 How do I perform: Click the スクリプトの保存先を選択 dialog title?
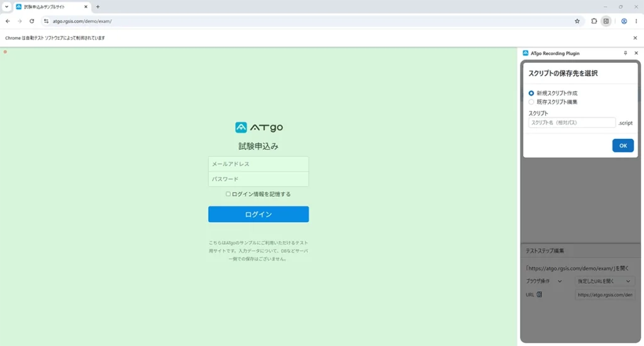[x=563, y=74]
